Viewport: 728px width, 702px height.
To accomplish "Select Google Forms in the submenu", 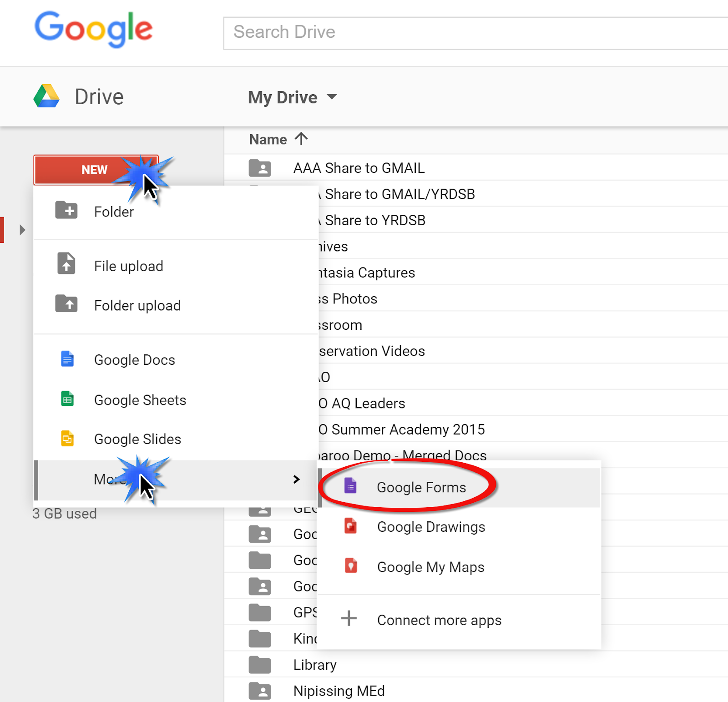I will (x=459, y=487).
